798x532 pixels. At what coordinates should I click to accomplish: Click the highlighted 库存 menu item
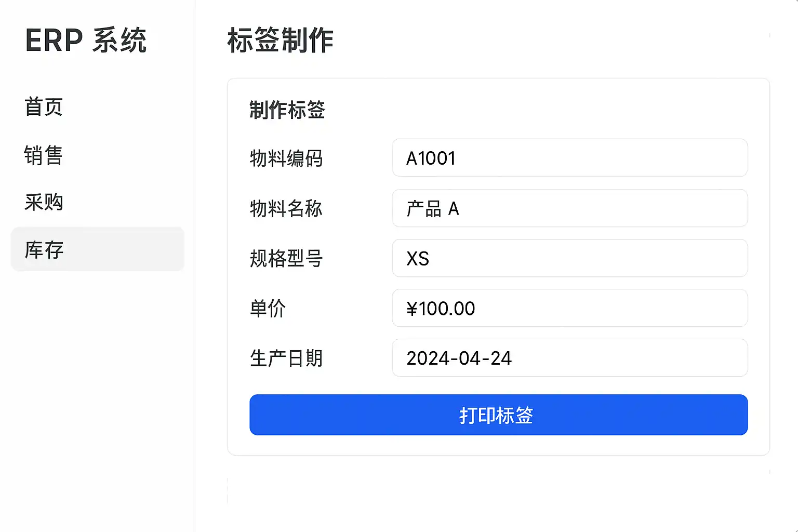pos(97,249)
